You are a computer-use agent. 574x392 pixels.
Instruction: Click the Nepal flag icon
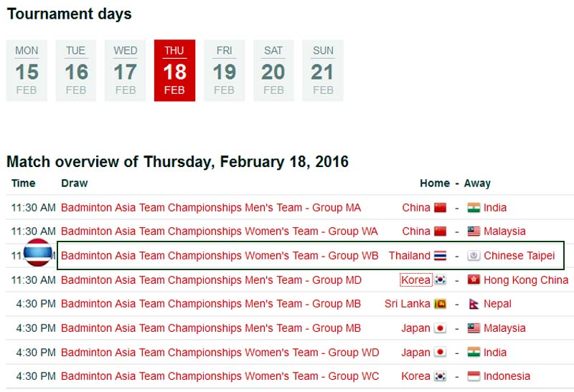pos(474,304)
